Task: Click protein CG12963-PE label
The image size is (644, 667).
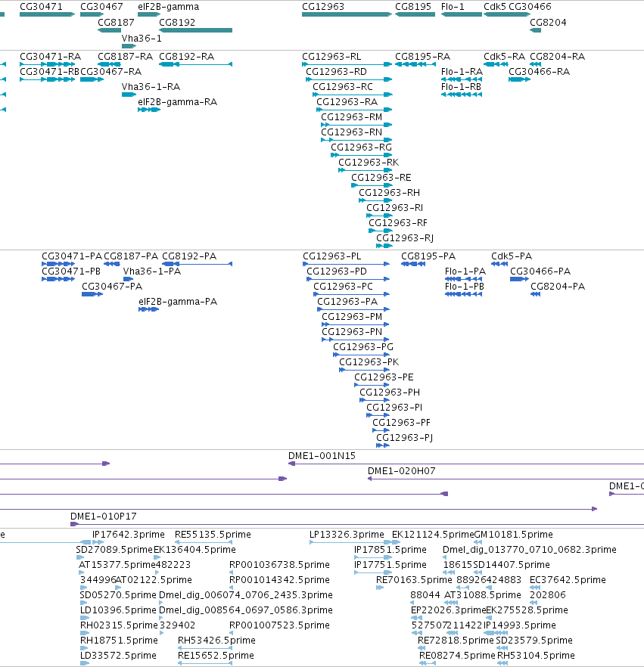Action: pyautogui.click(x=384, y=377)
